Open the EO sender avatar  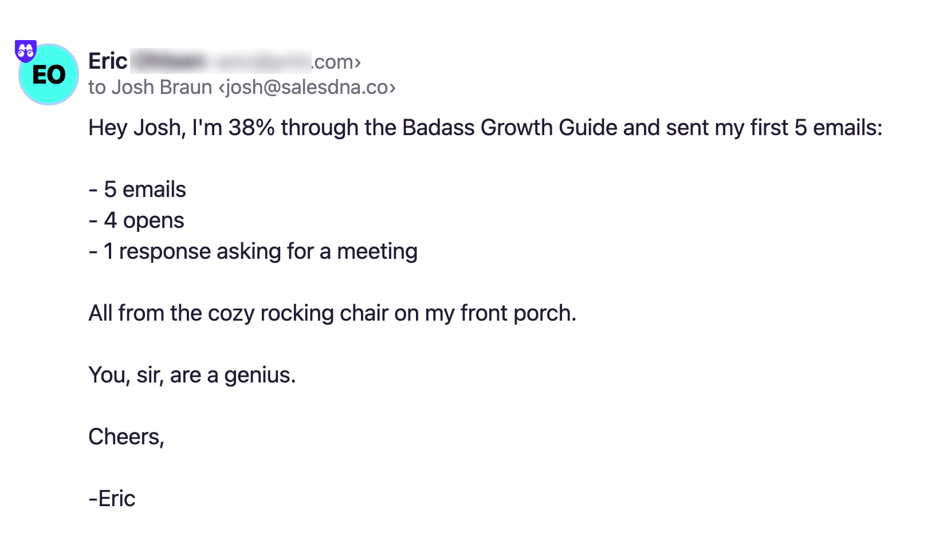coord(49,74)
